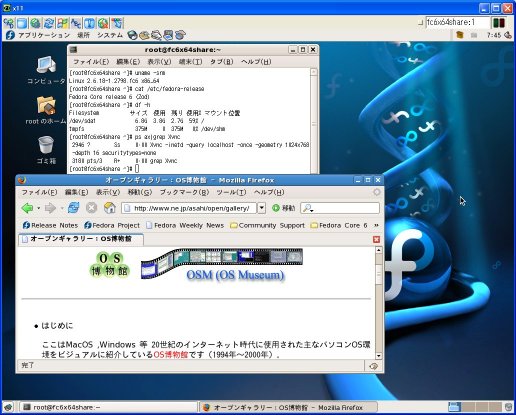The image size is (516, 415).
Task: Click the show-desktop icon in bottom panel
Action: pyautogui.click(x=8, y=407)
